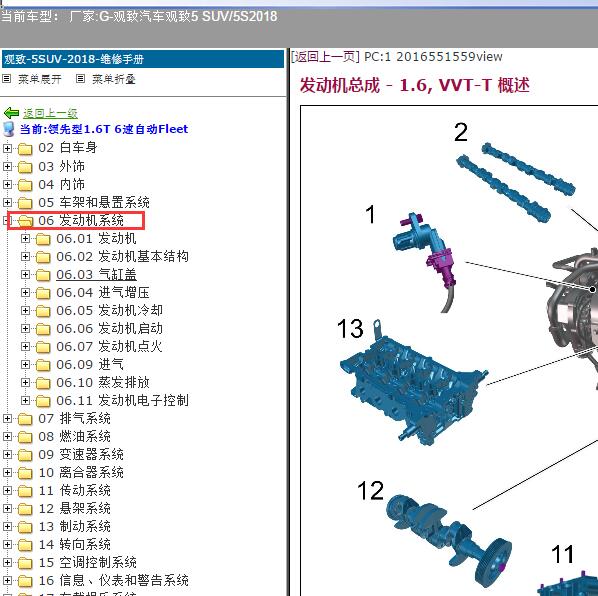Expand the 06.09 进气 node
Viewport: 598px width, 596px height.
(25, 364)
